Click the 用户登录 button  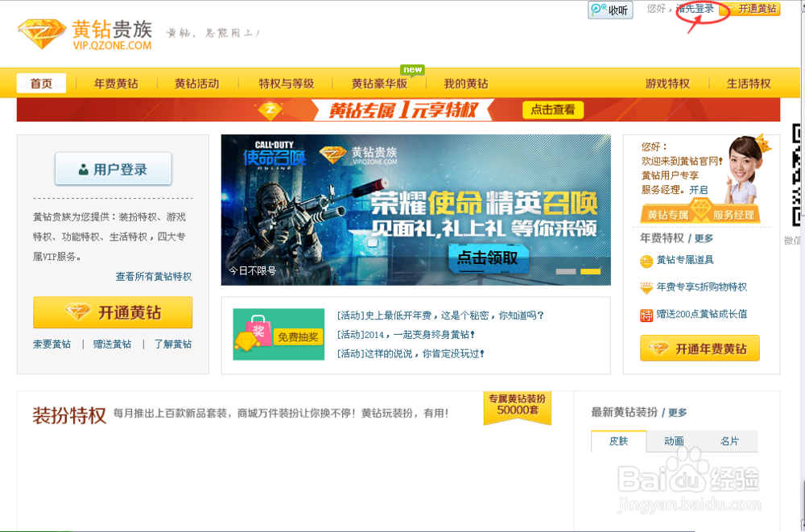coord(114,169)
